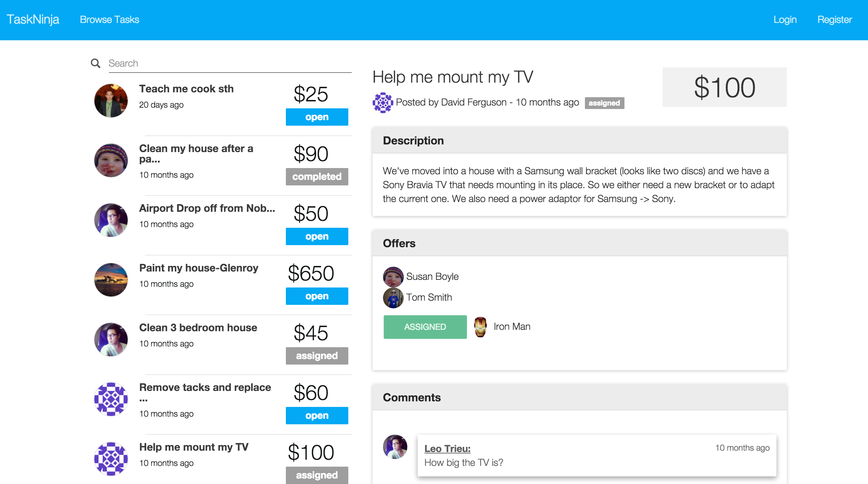Screen dimensions: 868x484
Task: Click avatar next to Teach me cook sth
Action: [x=111, y=101]
